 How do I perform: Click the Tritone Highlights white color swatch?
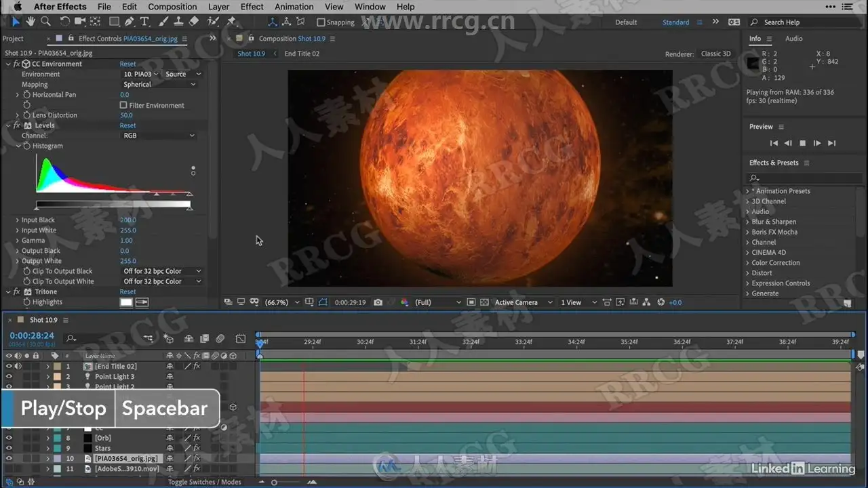126,302
